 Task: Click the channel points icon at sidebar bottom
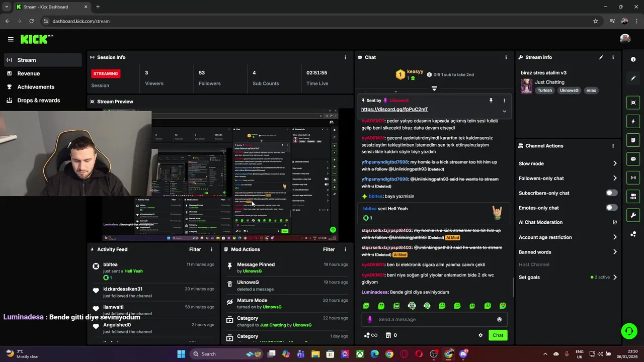point(633,234)
